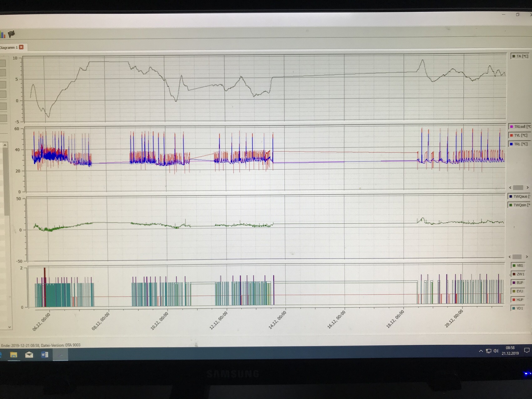The width and height of the screenshot is (532, 399).
Task: Click the TWQaus legend button
Action: [x=519, y=197]
